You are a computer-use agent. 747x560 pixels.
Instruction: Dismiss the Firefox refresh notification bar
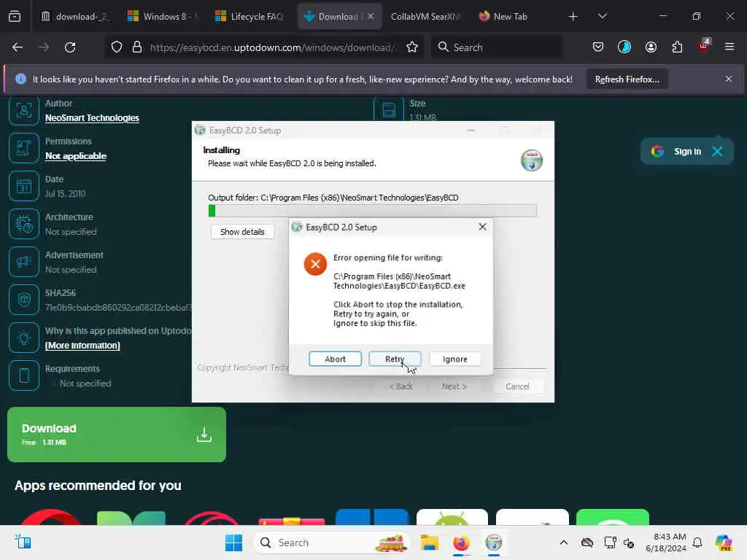(x=729, y=79)
